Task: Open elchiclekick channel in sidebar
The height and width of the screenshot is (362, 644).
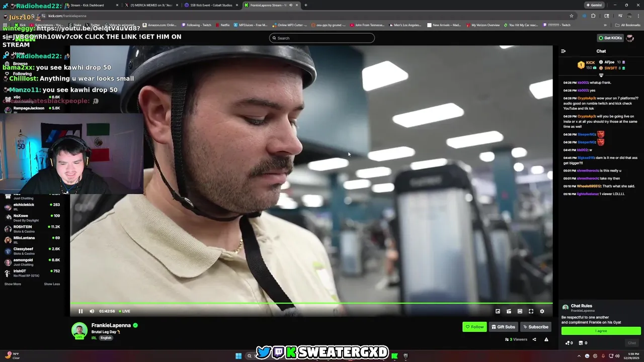Action: 32,206
